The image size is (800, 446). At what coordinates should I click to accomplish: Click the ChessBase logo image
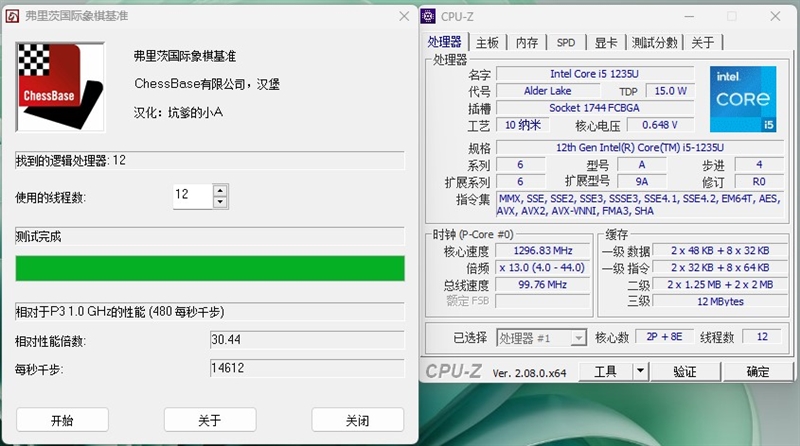click(x=60, y=87)
